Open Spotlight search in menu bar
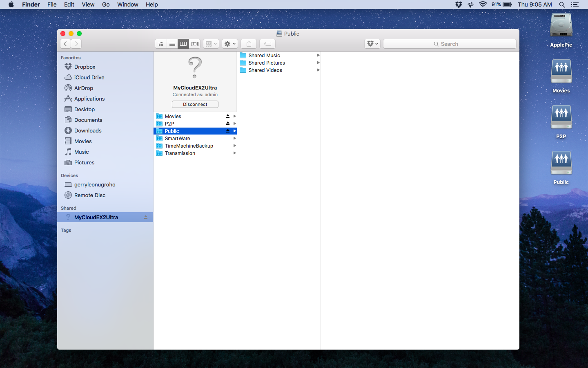Screen dimensions: 588x368 (562, 4)
